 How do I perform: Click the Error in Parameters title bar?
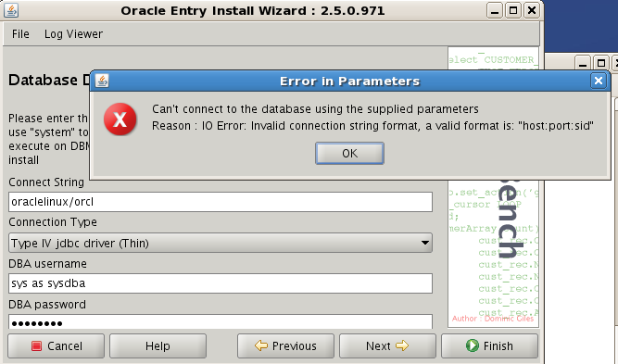coord(349,82)
